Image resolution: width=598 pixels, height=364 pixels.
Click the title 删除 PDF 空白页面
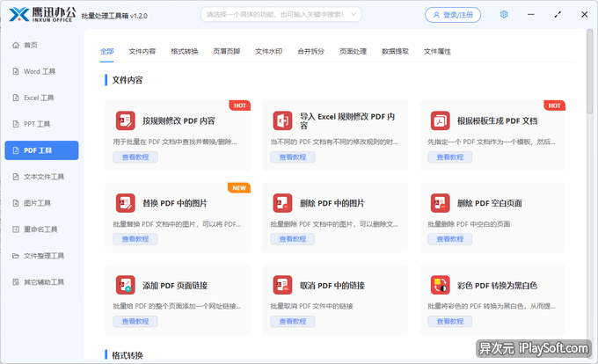click(x=490, y=203)
